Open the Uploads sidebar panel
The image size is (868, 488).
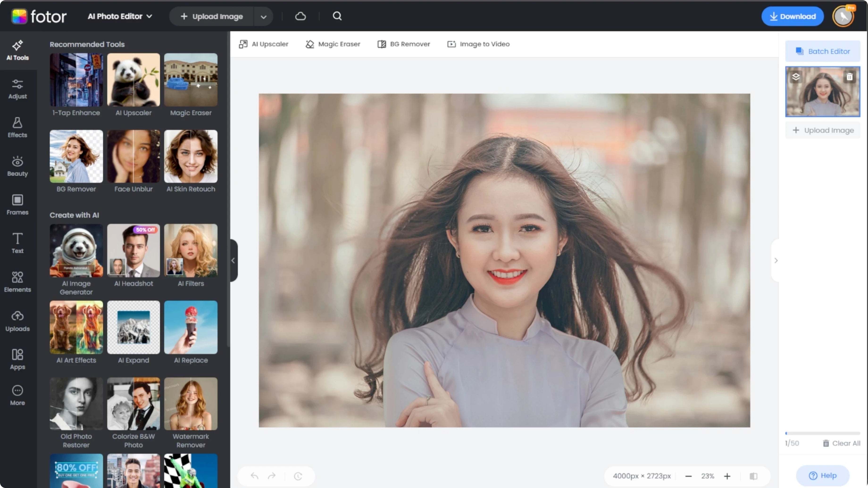pos(17,321)
